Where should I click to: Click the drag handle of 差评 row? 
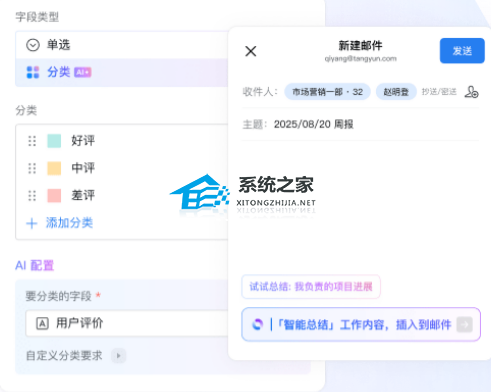pyautogui.click(x=32, y=196)
